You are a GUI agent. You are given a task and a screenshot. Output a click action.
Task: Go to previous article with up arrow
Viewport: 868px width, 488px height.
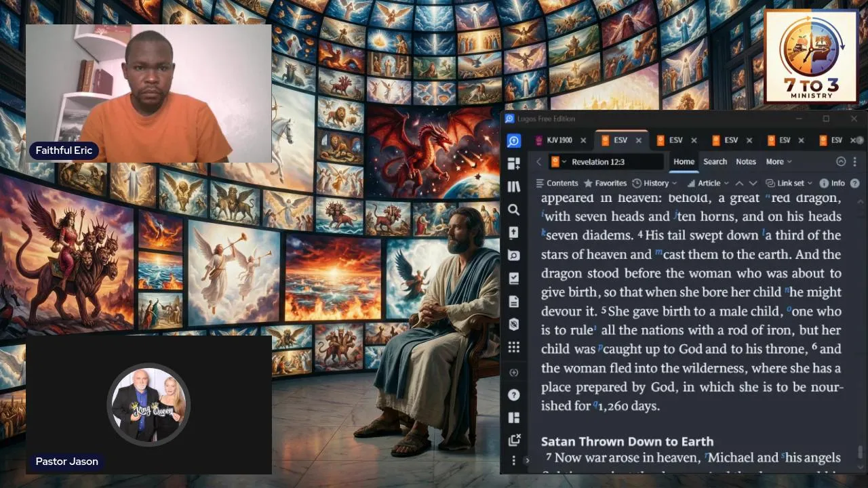[739, 183]
